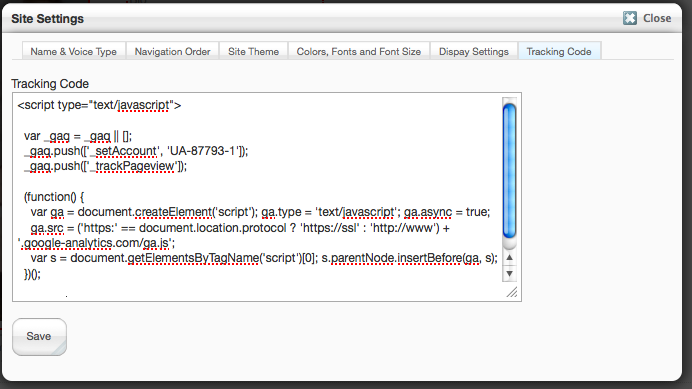Screen dimensions: 692x389
Task: Place cursor on the 'UA-87793-1' account ID
Action: click(202, 151)
